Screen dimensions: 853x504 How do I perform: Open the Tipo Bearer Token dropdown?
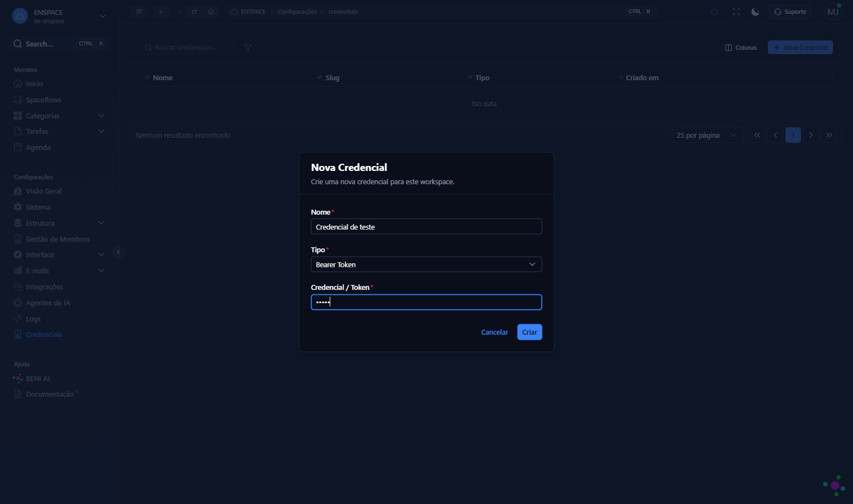click(x=426, y=264)
